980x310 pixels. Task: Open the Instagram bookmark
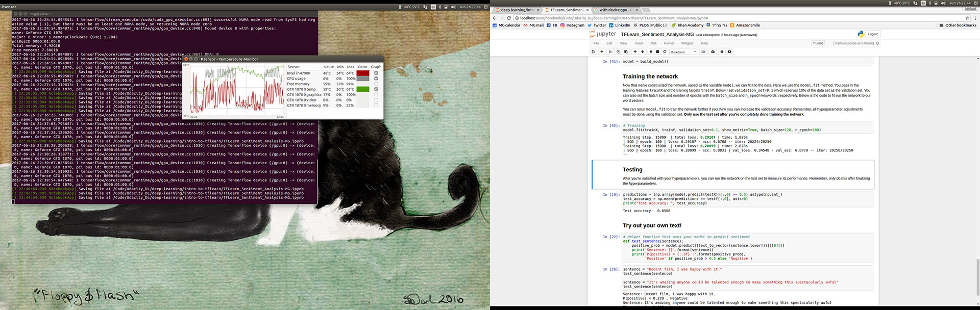pyautogui.click(x=572, y=25)
